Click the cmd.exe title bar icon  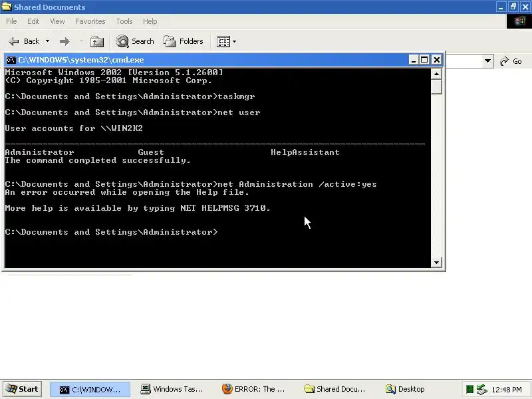11,60
